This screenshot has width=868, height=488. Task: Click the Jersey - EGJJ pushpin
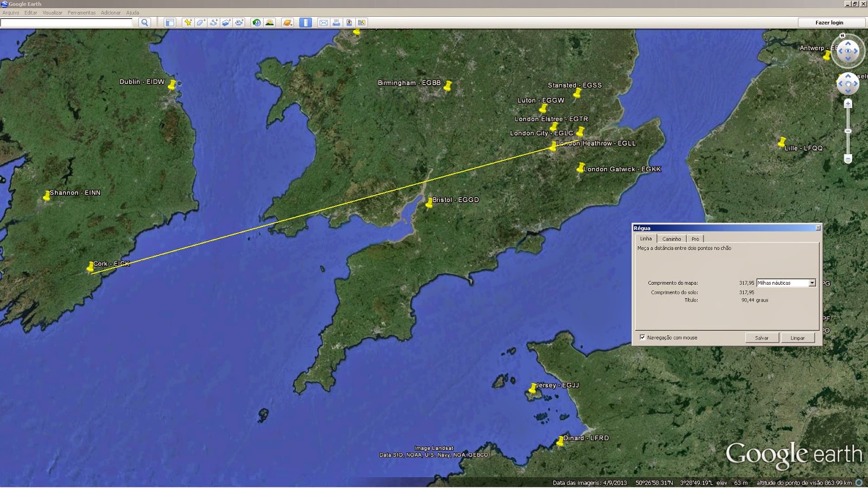pyautogui.click(x=533, y=388)
